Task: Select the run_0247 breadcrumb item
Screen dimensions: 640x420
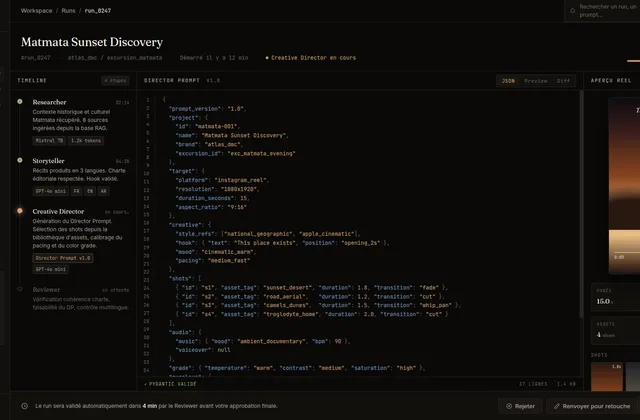Action: pyautogui.click(x=98, y=11)
